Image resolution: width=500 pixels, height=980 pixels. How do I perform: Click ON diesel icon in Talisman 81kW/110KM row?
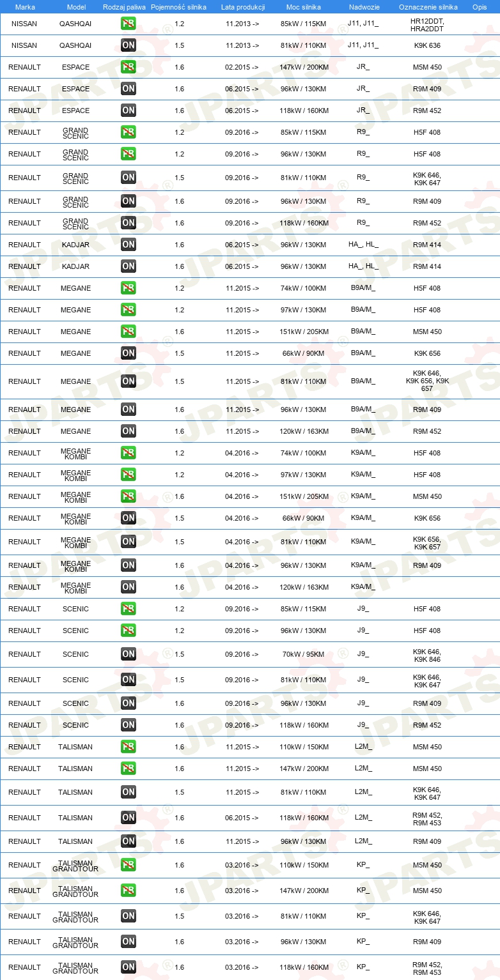point(129,792)
